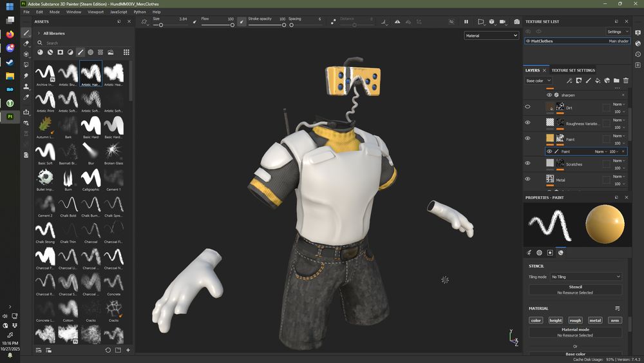The height and width of the screenshot is (363, 644).
Task: Take viewport screenshot with camera icon
Action: [x=516, y=21]
